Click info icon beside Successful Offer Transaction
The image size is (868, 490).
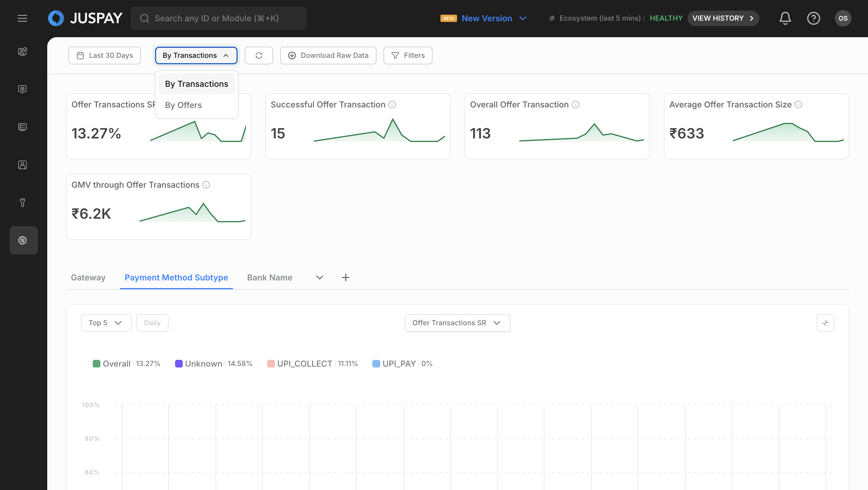(392, 104)
